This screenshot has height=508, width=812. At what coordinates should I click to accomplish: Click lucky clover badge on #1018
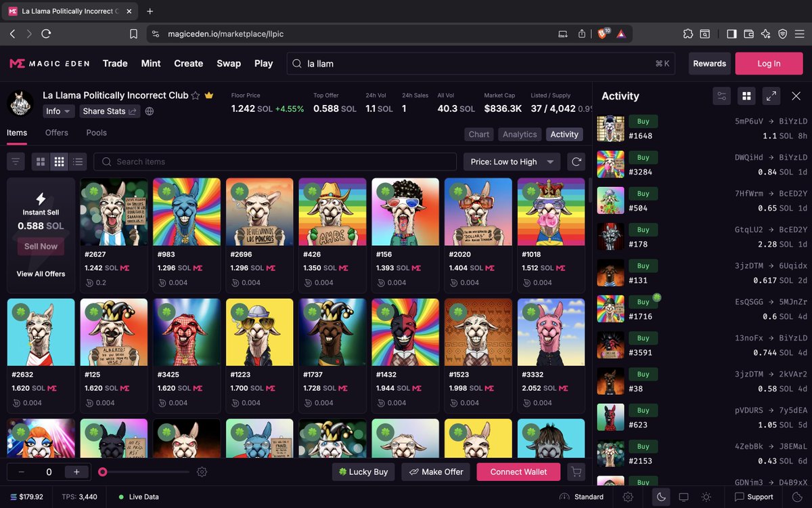coord(531,192)
